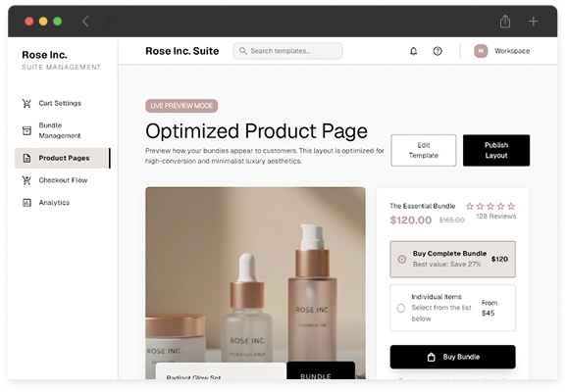Image resolution: width=568 pixels, height=392 pixels.
Task: Click the $120.00 price
Action: coord(411,220)
